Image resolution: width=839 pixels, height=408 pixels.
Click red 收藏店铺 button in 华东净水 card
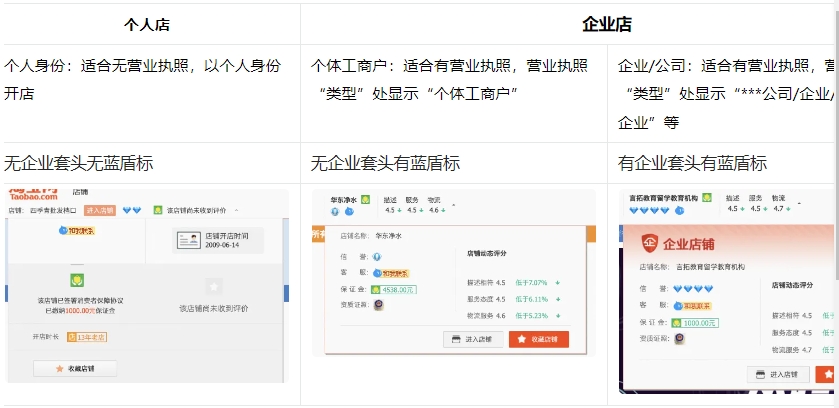[538, 340]
